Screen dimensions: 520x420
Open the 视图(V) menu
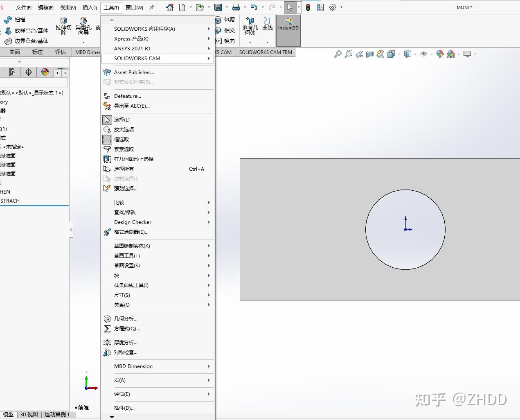(x=68, y=7)
